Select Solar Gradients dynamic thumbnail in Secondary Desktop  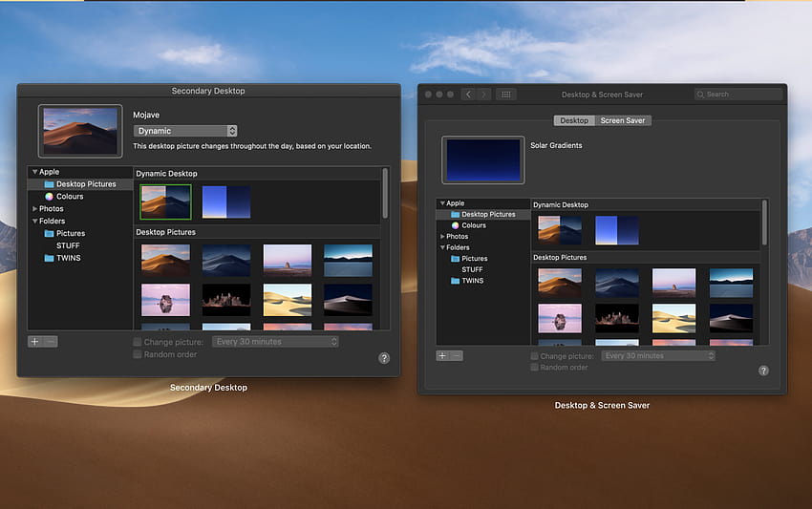(x=226, y=201)
